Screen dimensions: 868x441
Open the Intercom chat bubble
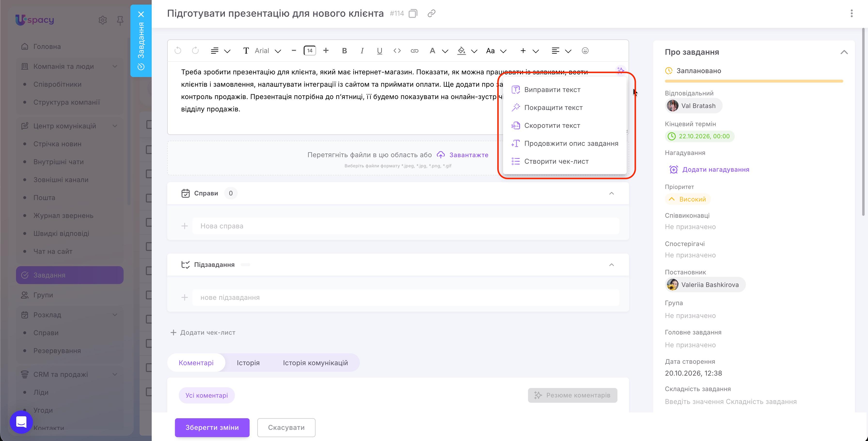point(21,422)
